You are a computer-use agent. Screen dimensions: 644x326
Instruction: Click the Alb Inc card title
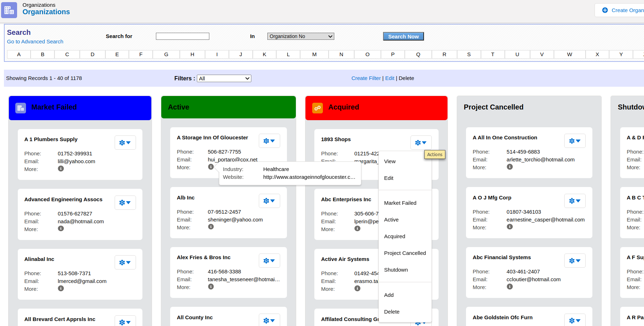coord(186,198)
